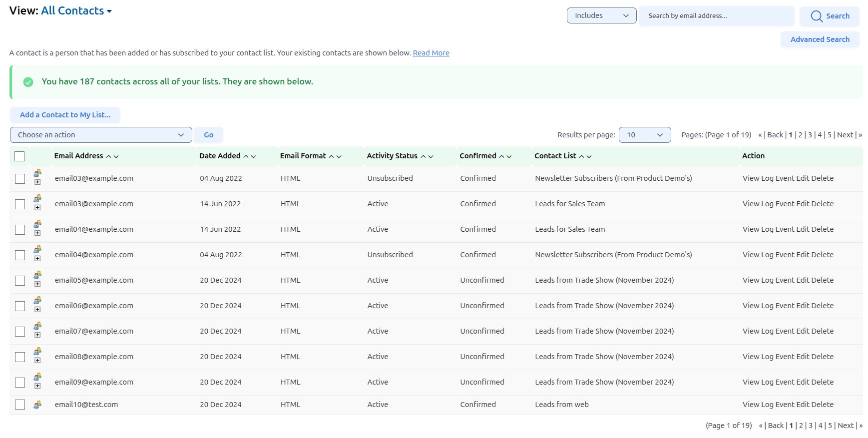
Task: Edit the email09@example.com contact
Action: click(803, 382)
